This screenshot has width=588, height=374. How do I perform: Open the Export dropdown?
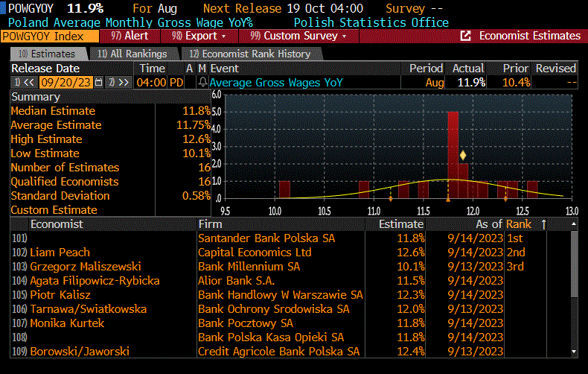click(199, 36)
